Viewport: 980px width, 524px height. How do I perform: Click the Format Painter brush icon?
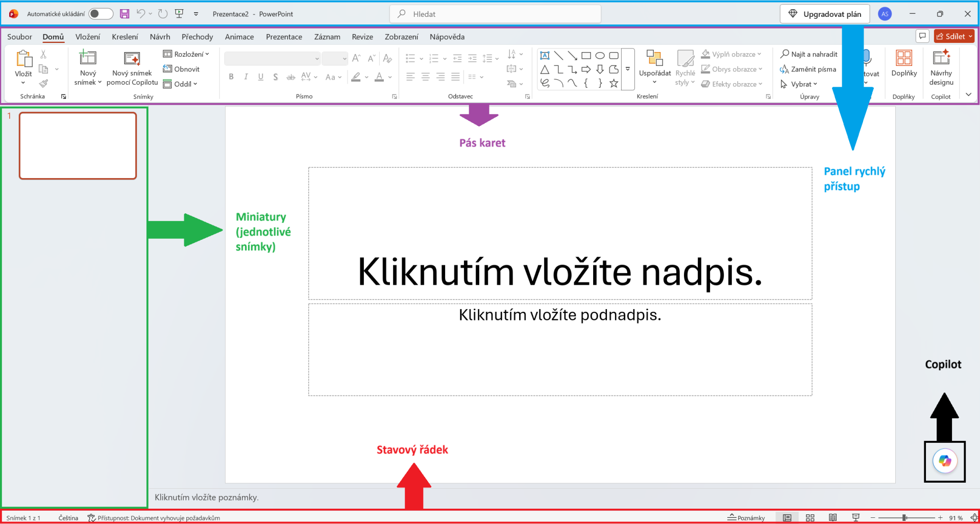tap(43, 83)
